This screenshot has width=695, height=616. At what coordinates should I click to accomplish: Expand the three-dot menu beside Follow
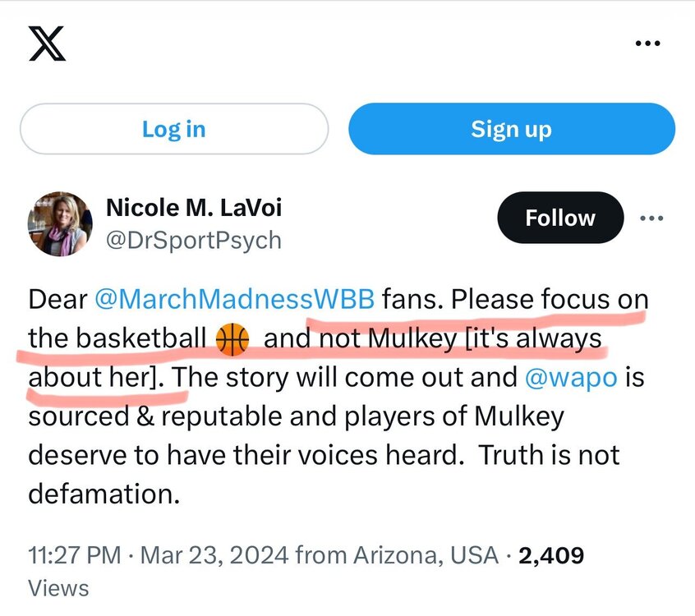[651, 218]
